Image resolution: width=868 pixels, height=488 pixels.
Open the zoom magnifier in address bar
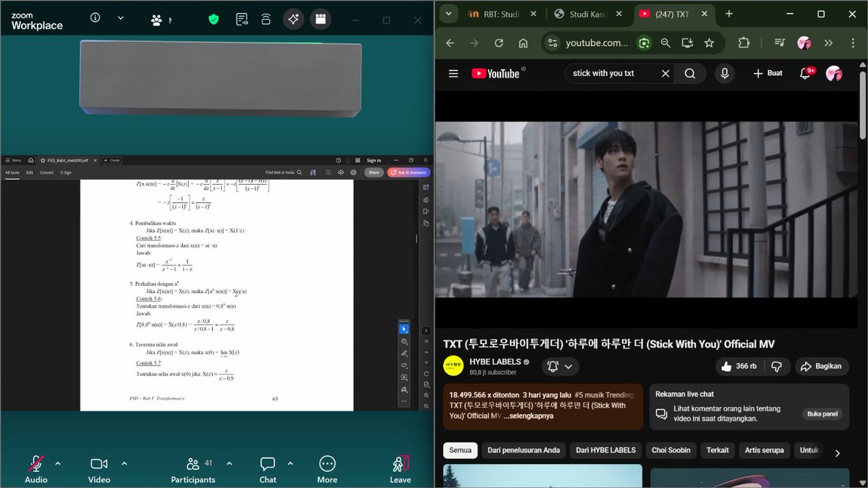click(665, 43)
